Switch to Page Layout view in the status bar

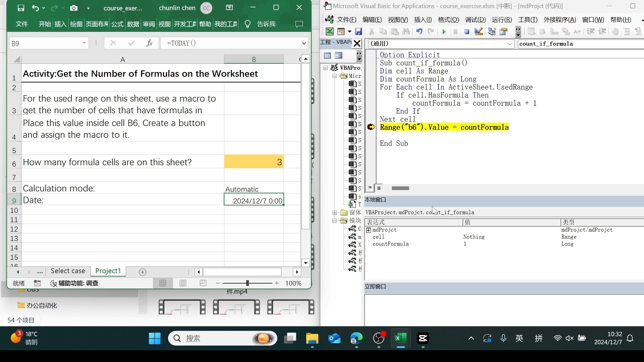(183, 283)
